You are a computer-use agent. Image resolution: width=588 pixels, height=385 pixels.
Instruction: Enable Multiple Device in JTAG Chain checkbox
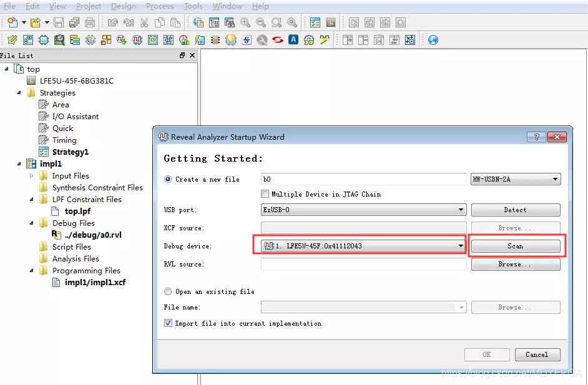point(265,194)
